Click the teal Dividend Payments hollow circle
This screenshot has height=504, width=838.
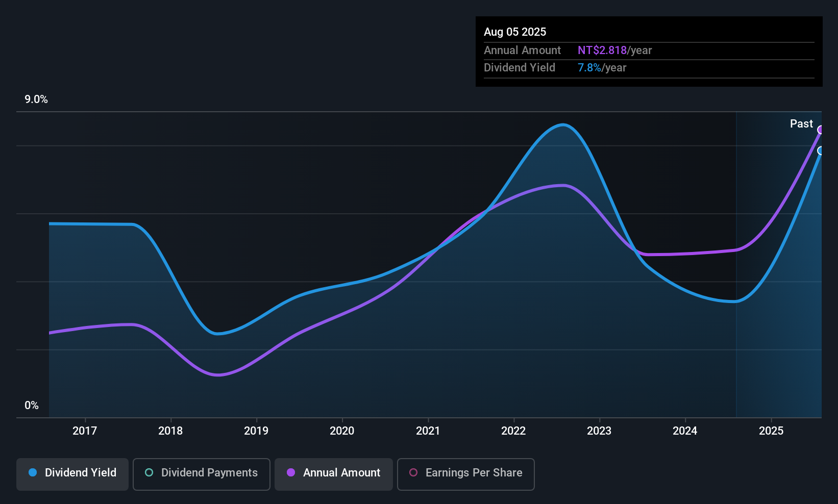[x=149, y=473]
